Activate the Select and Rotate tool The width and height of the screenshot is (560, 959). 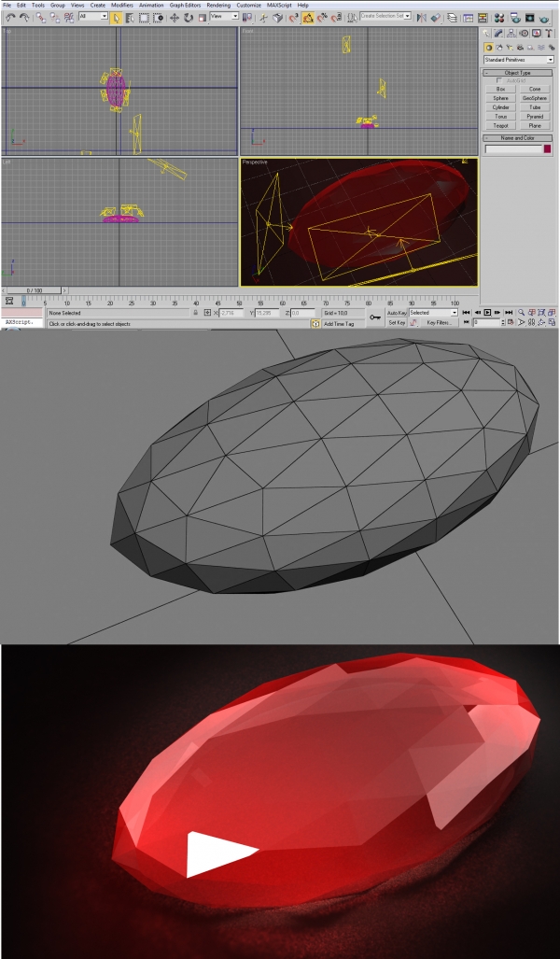click(188, 18)
